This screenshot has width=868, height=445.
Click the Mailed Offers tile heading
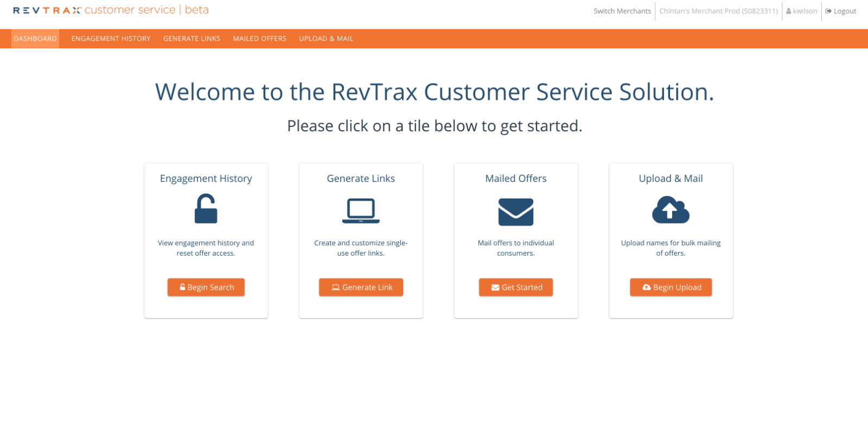[516, 179]
